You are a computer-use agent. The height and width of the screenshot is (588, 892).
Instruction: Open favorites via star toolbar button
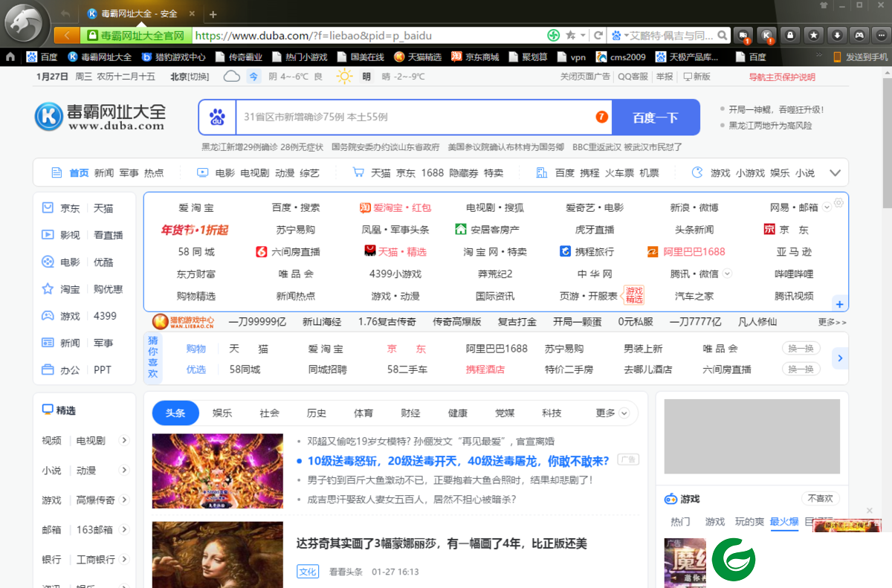click(814, 35)
